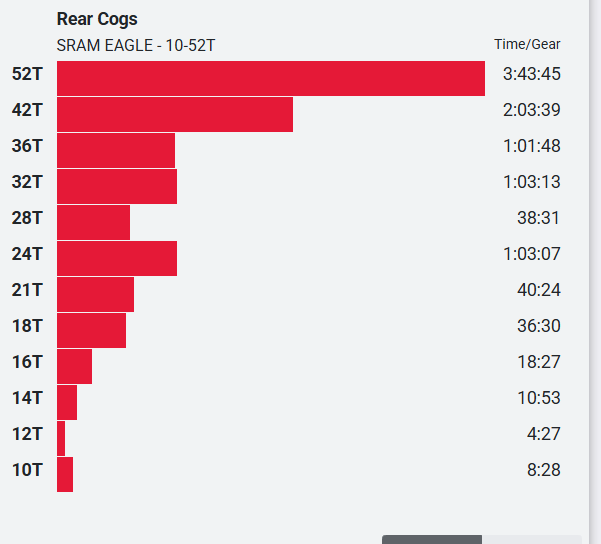
Task: Click the red 36T bar
Action: point(115,150)
